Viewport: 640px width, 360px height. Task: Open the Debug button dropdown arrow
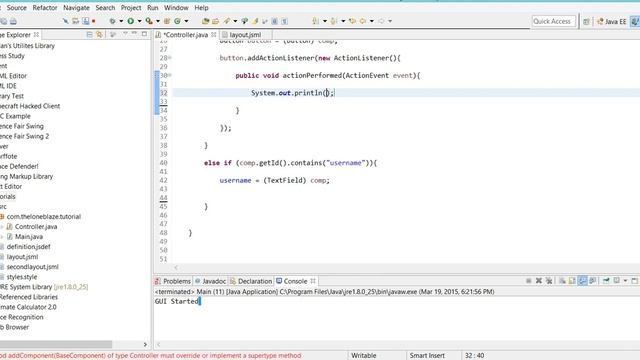pos(121,21)
